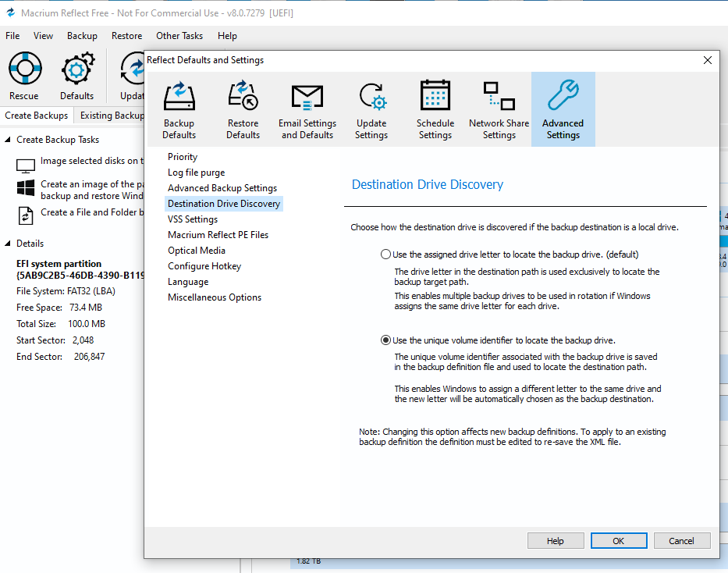Select assigned drive letter radio option
Image resolution: width=728 pixels, height=573 pixels.
385,254
